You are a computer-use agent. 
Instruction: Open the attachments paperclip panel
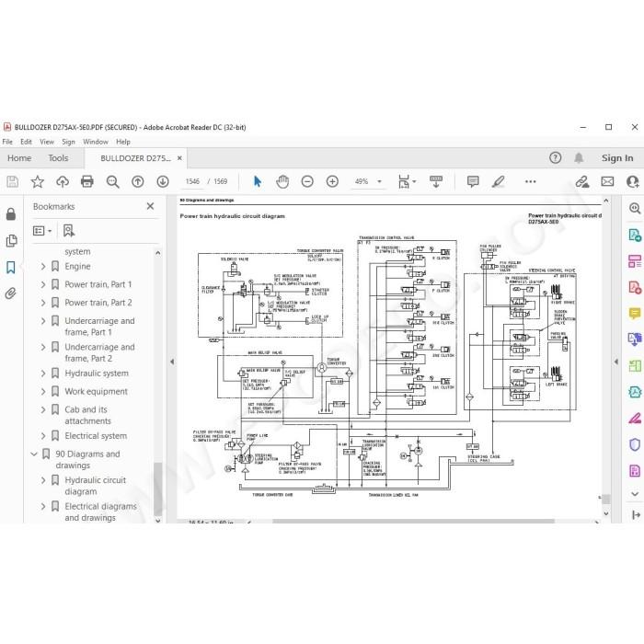pyautogui.click(x=11, y=293)
